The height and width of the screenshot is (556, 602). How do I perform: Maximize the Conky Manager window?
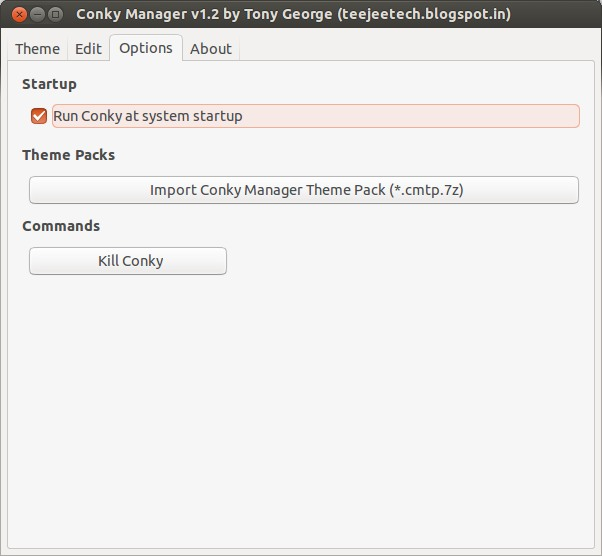(x=56, y=15)
